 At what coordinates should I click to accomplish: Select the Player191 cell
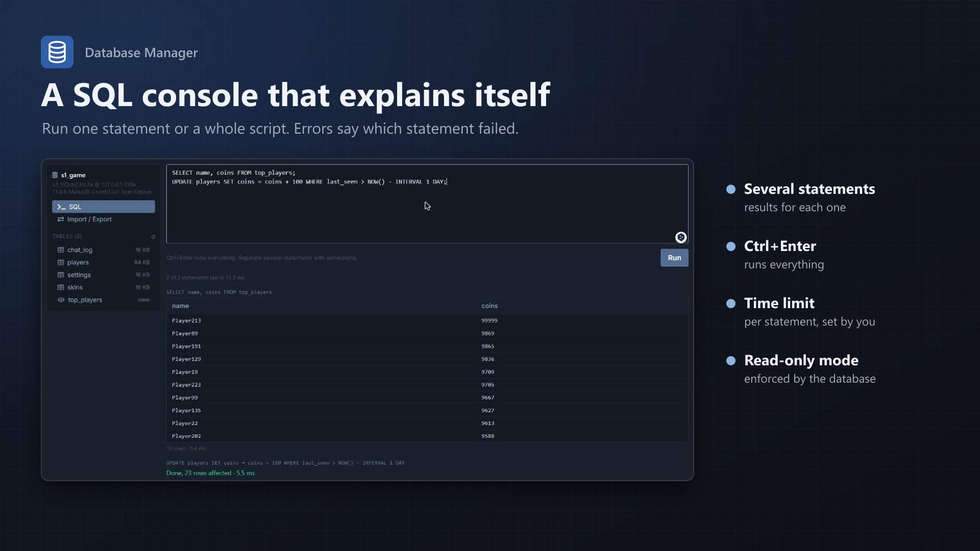(186, 346)
